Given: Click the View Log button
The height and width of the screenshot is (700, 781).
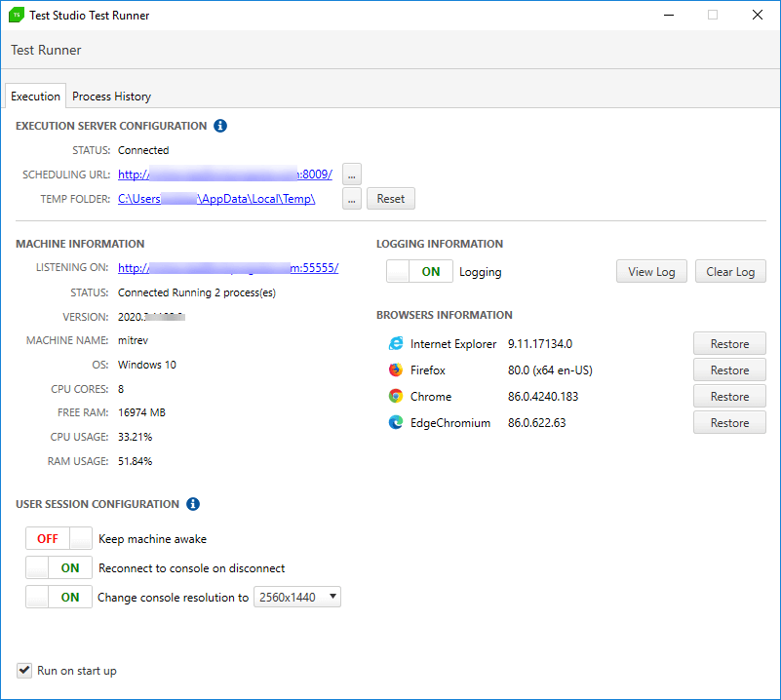Looking at the screenshot, I should click(651, 271).
